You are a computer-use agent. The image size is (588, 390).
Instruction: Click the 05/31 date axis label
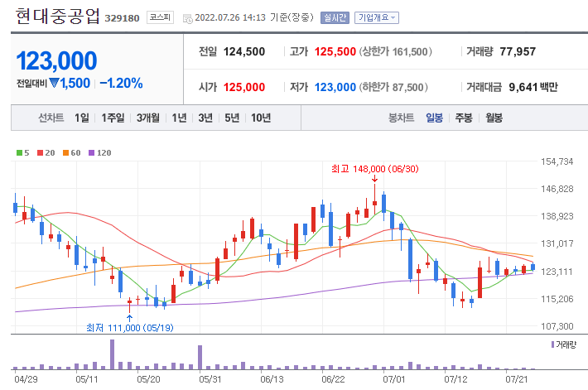210,379
